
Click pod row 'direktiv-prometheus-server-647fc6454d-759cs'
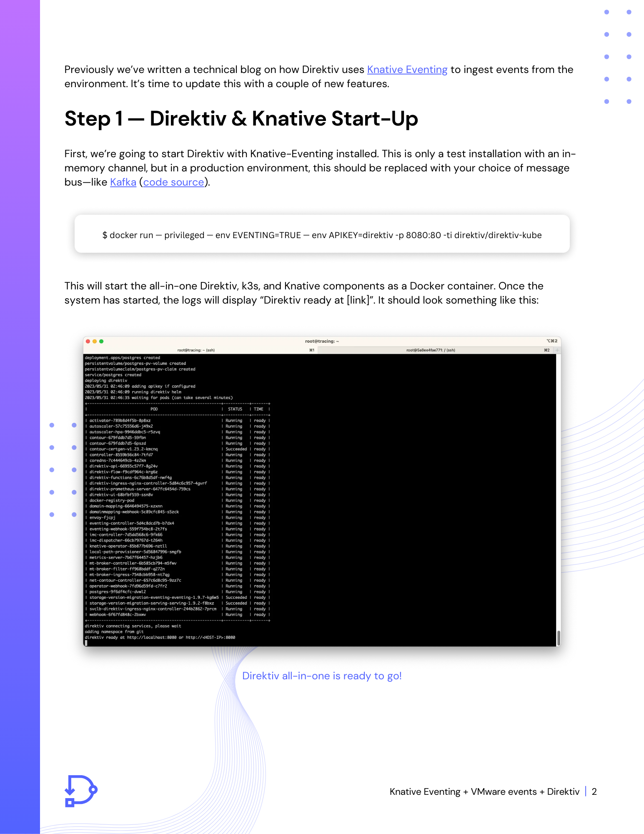(x=178, y=489)
